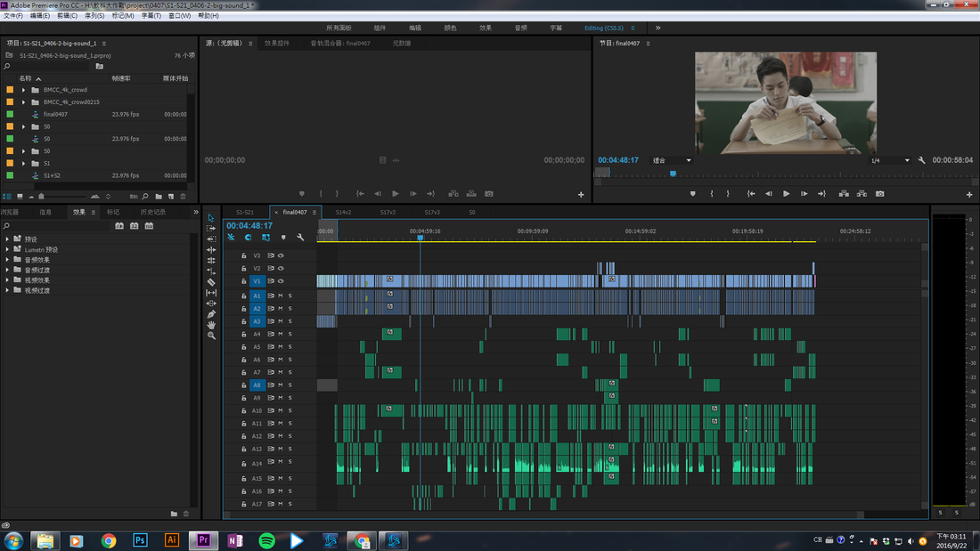Click the Add Marker button in Program monitor
980x551 pixels.
point(692,194)
